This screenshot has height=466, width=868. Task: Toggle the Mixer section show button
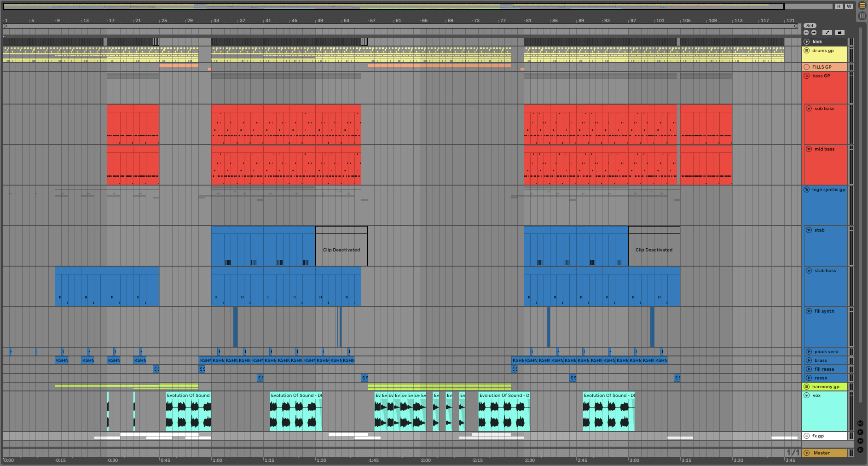pyautogui.click(x=860, y=441)
